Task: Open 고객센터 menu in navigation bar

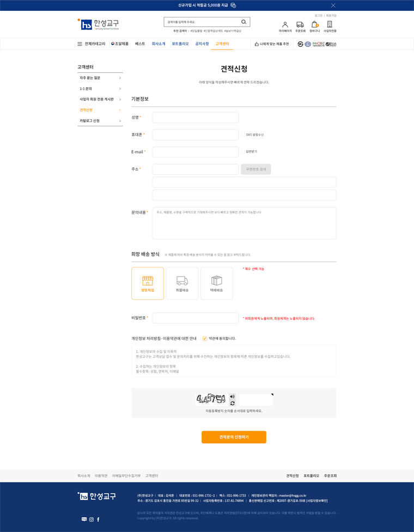Action: [x=222, y=44]
